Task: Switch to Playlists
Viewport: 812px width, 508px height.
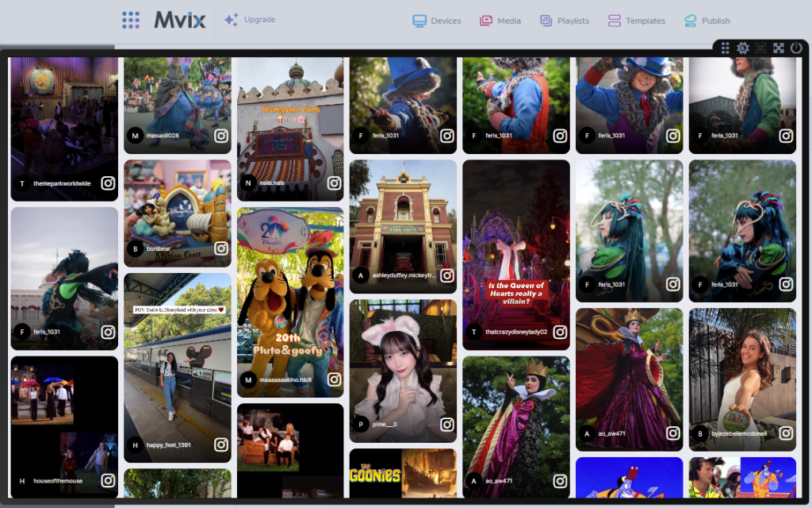Action: coord(565,21)
